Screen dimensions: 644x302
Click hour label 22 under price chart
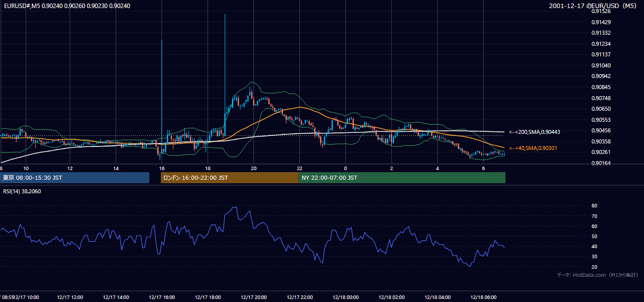[x=299, y=168]
